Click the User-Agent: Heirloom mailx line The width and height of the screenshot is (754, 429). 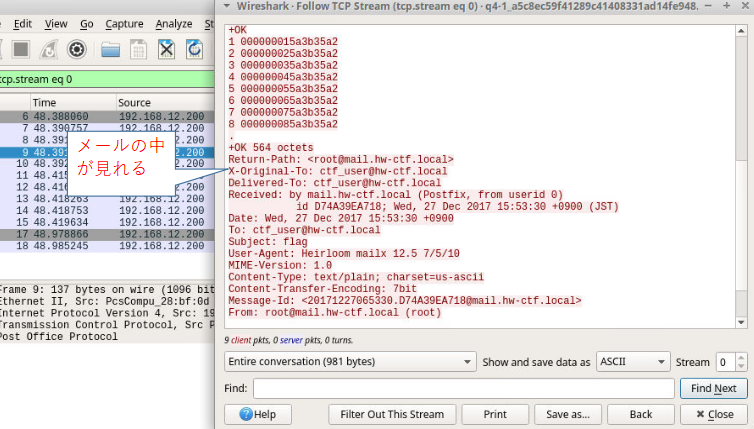(344, 253)
